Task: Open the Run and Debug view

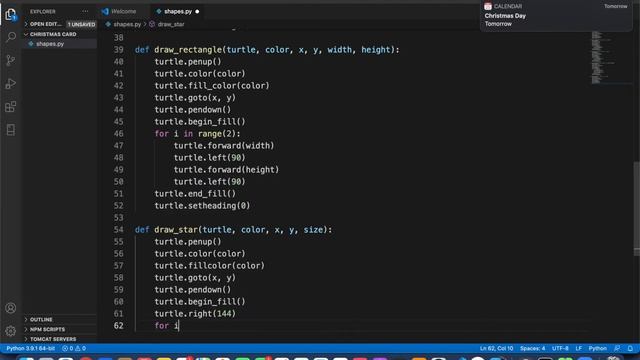Action: [x=11, y=84]
